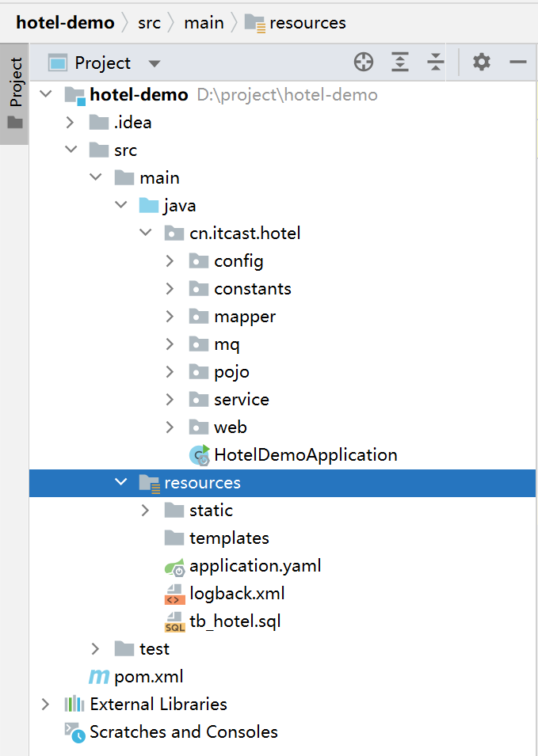Click the Hide tool window minus button
The image size is (538, 756).
coord(517,62)
